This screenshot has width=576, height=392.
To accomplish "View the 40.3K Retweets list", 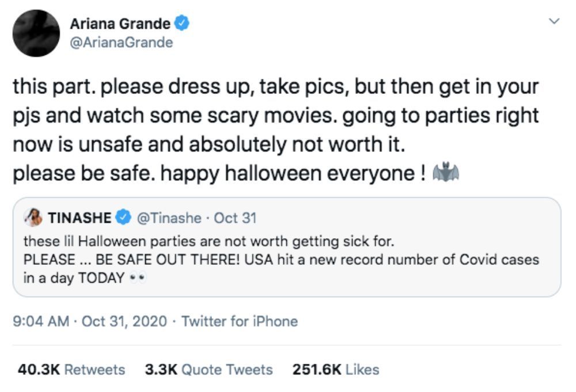I will click(71, 369).
